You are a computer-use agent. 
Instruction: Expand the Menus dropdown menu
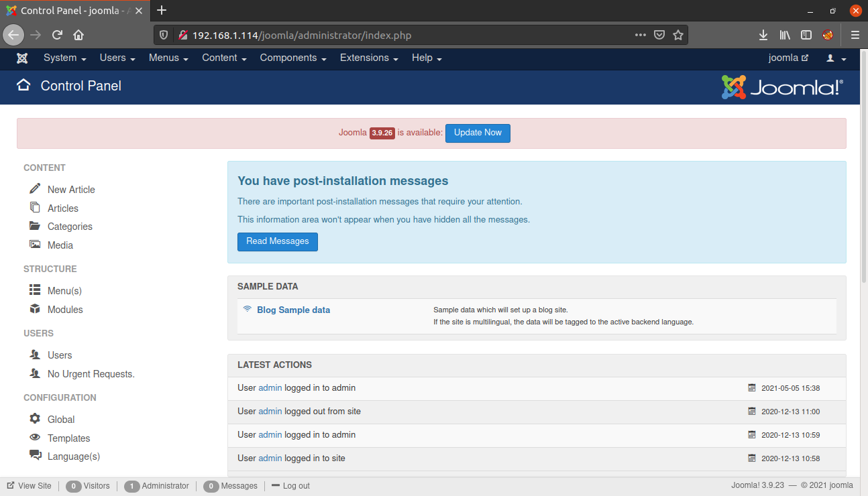click(x=168, y=58)
